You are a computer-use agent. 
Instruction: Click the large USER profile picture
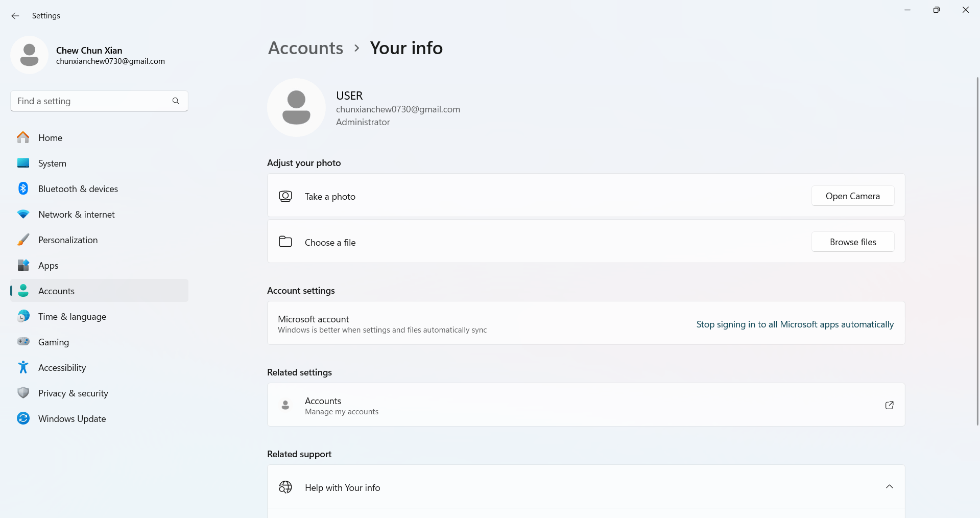pos(296,107)
